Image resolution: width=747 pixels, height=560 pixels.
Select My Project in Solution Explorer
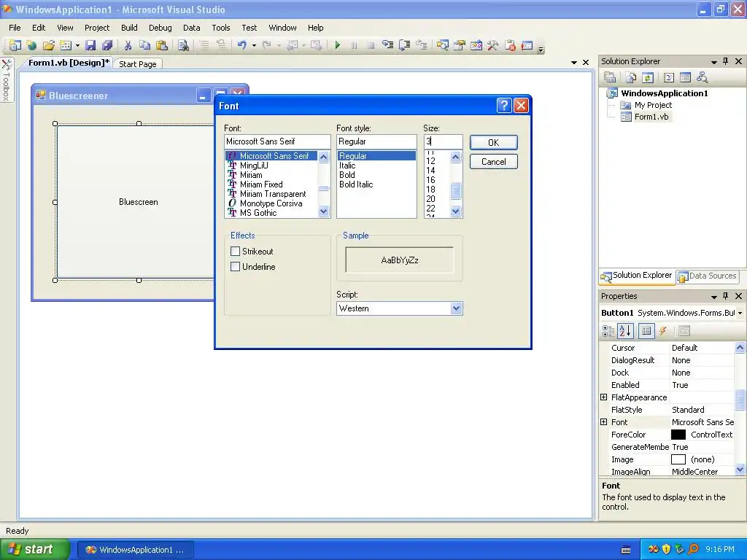(x=653, y=105)
